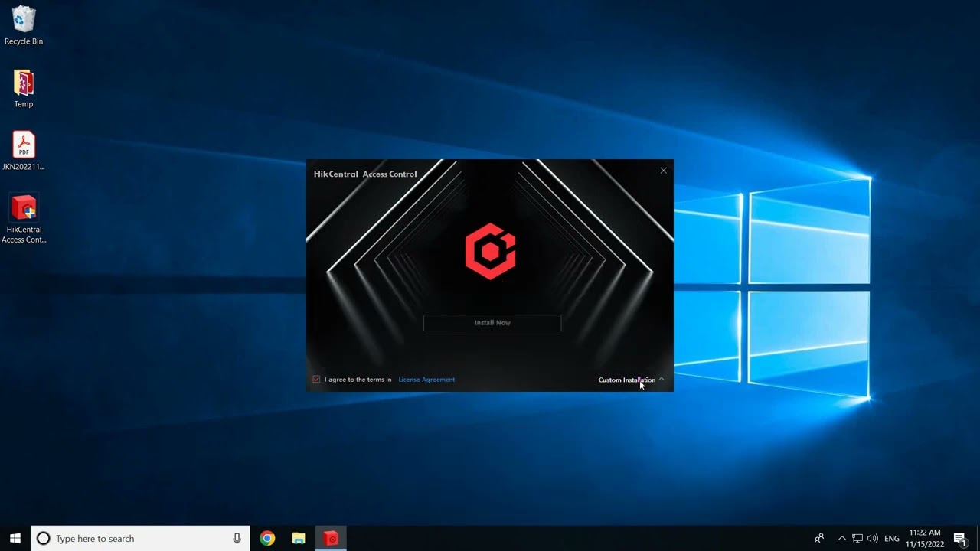The height and width of the screenshot is (551, 980).
Task: Select the Temp archive desktop icon
Action: [x=24, y=89]
